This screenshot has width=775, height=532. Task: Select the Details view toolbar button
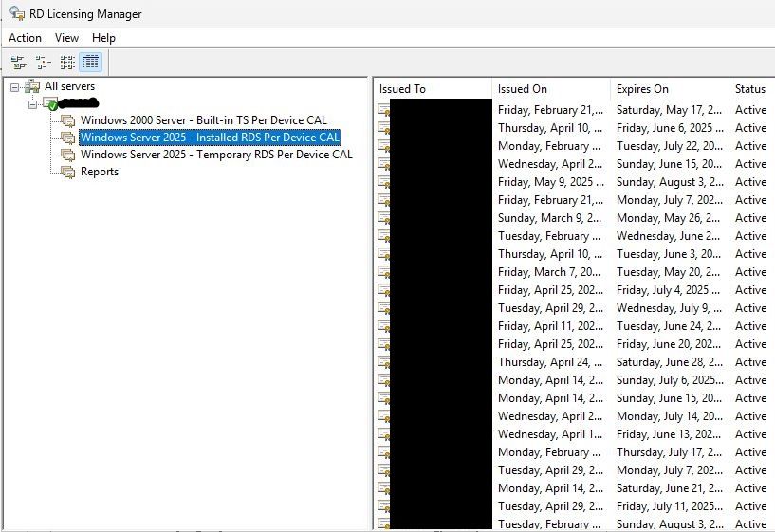(x=90, y=63)
